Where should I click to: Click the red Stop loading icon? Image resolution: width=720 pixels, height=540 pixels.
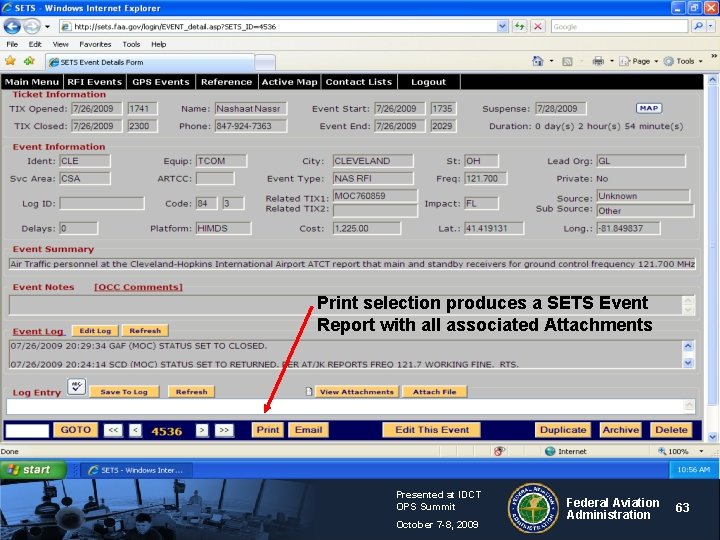tap(538, 26)
